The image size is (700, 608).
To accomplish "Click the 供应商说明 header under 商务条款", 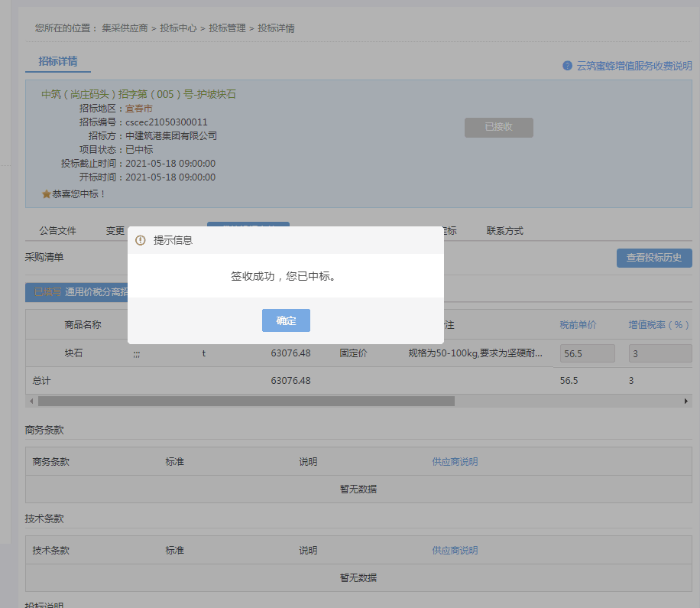I will (x=455, y=462).
